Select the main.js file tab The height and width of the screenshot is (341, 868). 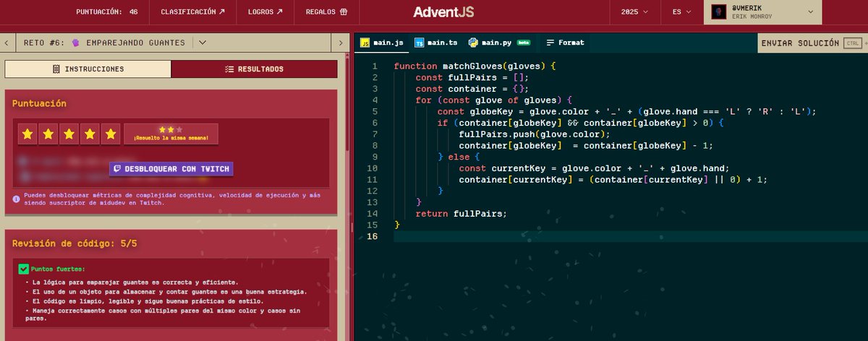[382, 43]
